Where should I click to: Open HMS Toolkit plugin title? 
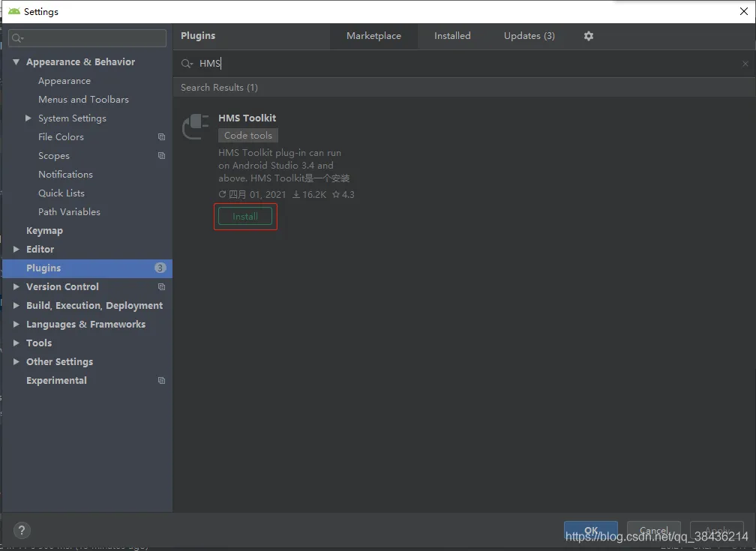pos(247,118)
